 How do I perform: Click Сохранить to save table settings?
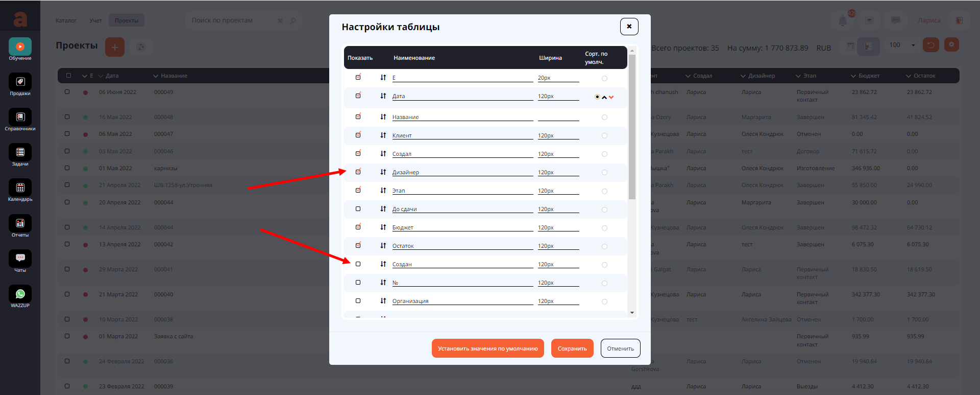(x=572, y=348)
